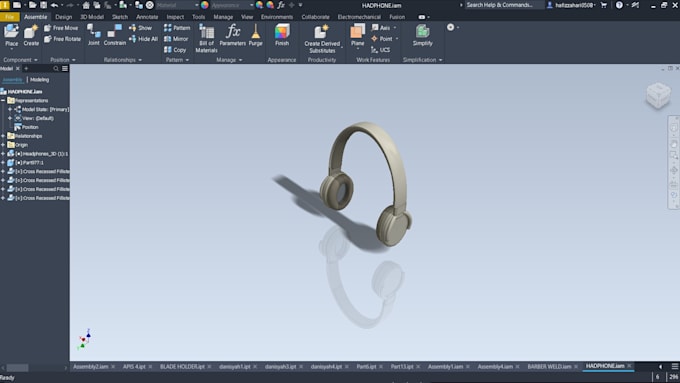The image size is (680, 383).
Task: Click the Undo arrow in quick access toolbar
Action: [54, 5]
